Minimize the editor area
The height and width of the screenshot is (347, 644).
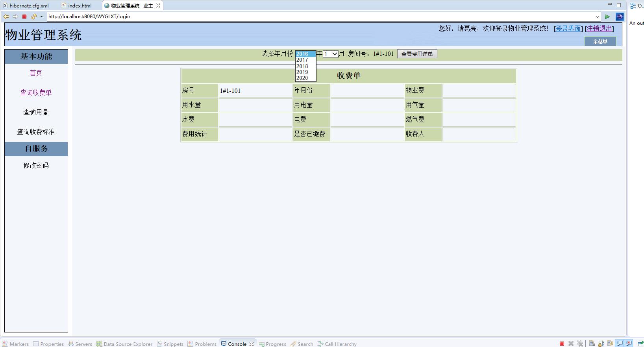610,4
